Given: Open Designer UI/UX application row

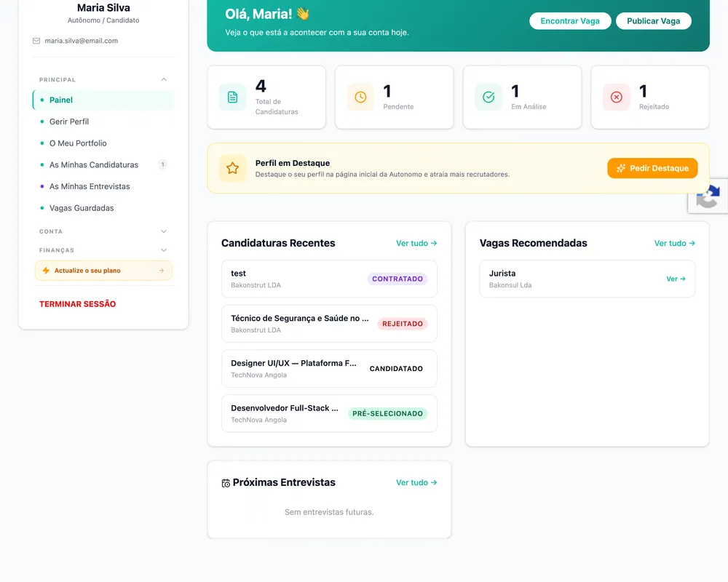Looking at the screenshot, I should (329, 369).
